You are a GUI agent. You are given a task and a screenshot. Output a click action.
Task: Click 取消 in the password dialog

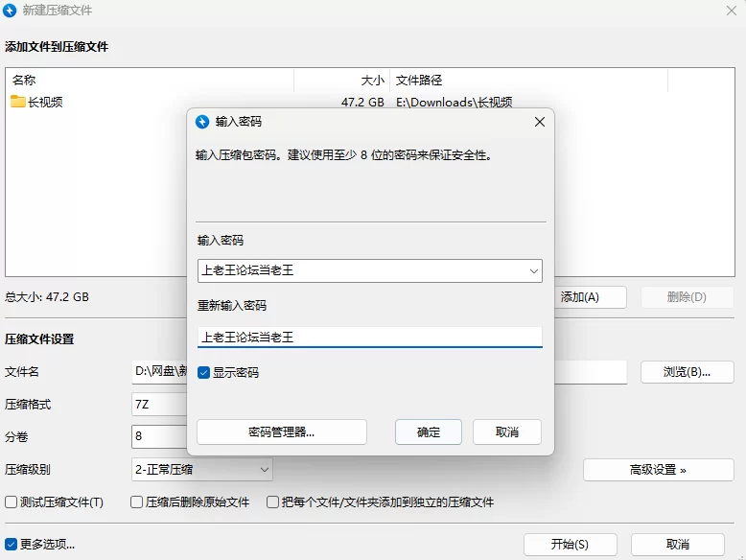(x=506, y=432)
